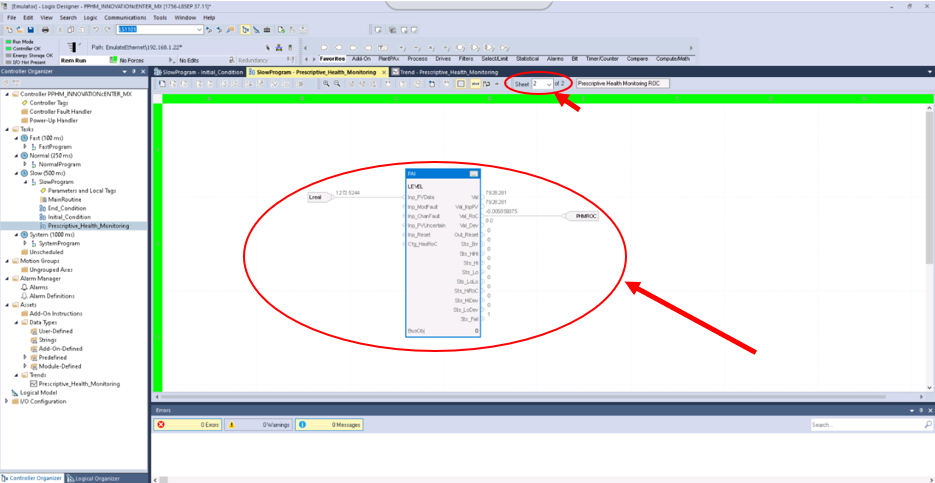Open the Tools menu
The width and height of the screenshot is (935, 483).
pyautogui.click(x=160, y=18)
